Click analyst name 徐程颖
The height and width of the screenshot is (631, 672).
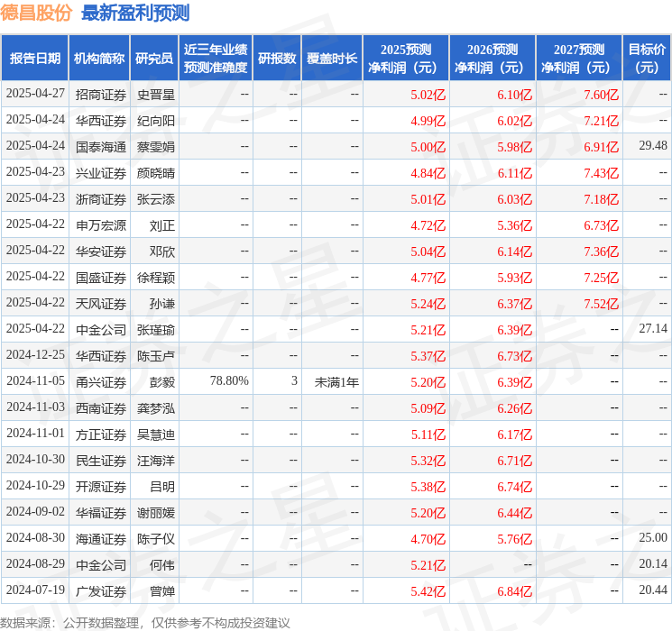tap(156, 278)
